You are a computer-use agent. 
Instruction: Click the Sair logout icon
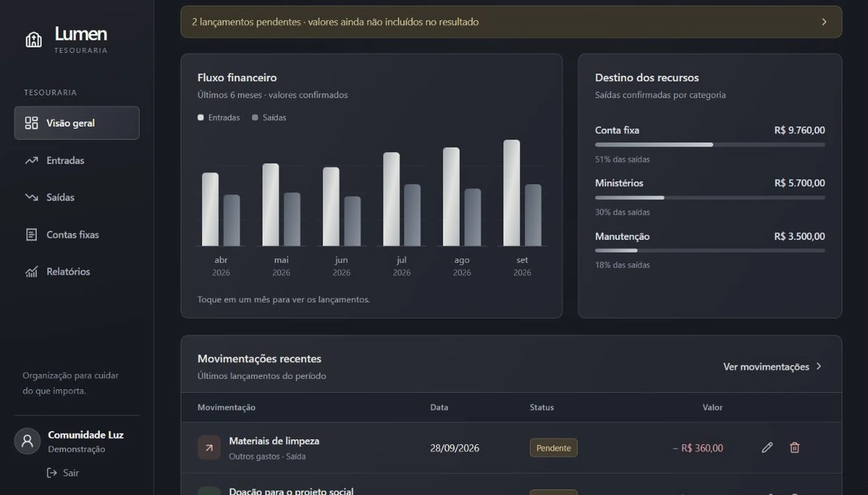tap(52, 473)
